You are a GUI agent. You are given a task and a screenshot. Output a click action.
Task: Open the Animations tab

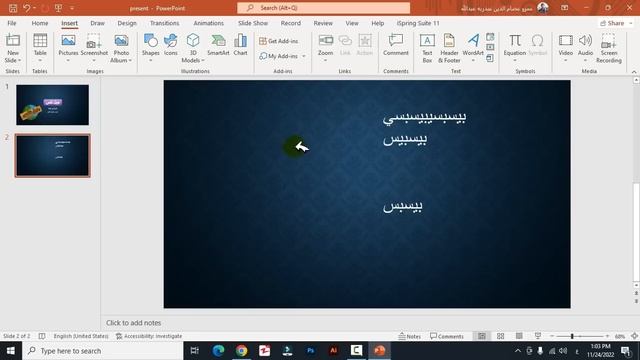[209, 23]
